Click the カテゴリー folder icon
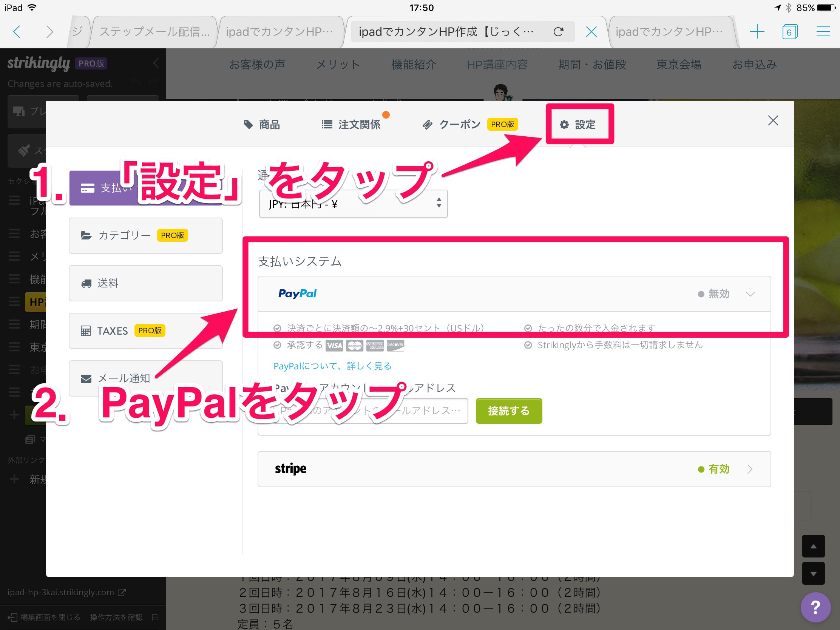 (x=86, y=235)
